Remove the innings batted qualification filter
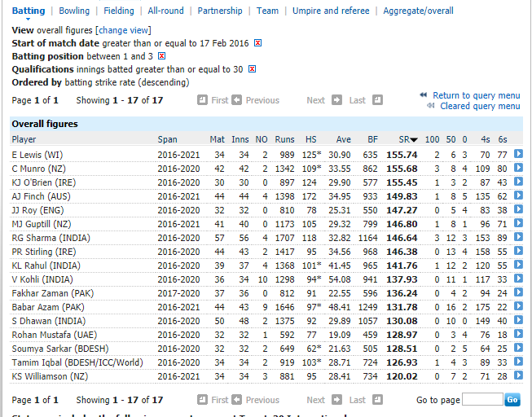The width and height of the screenshot is (532, 417). (252, 69)
